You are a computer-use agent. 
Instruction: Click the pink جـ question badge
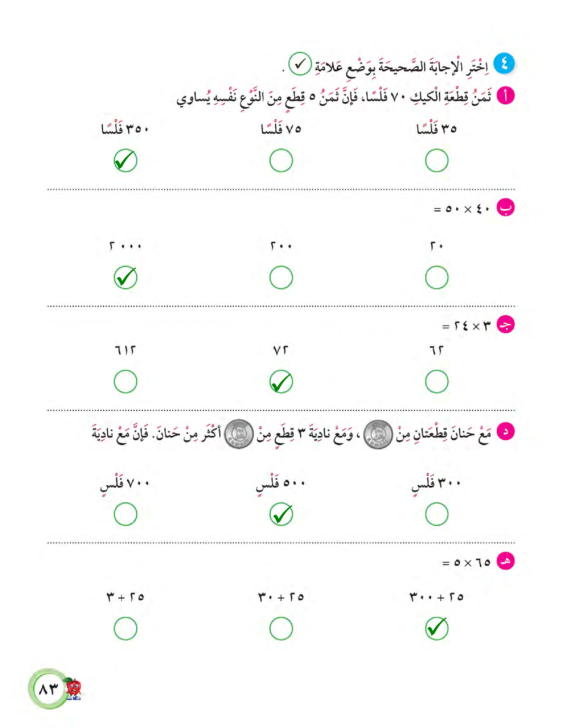point(505,325)
